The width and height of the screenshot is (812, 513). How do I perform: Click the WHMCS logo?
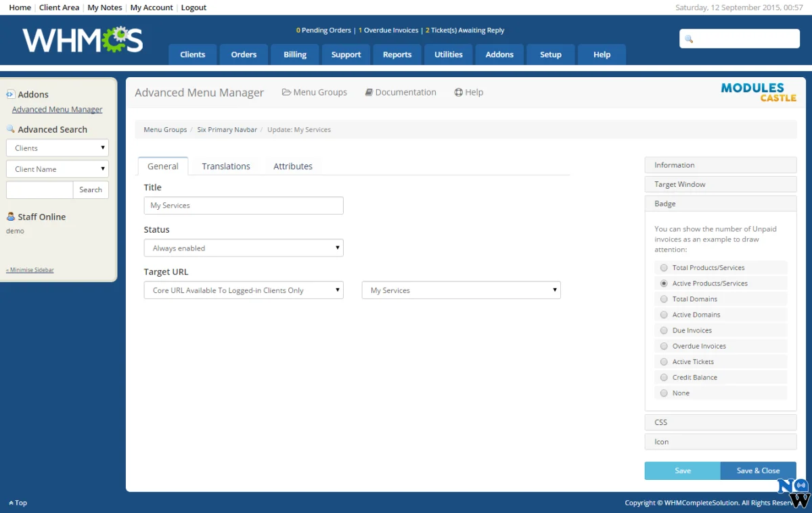click(x=83, y=40)
